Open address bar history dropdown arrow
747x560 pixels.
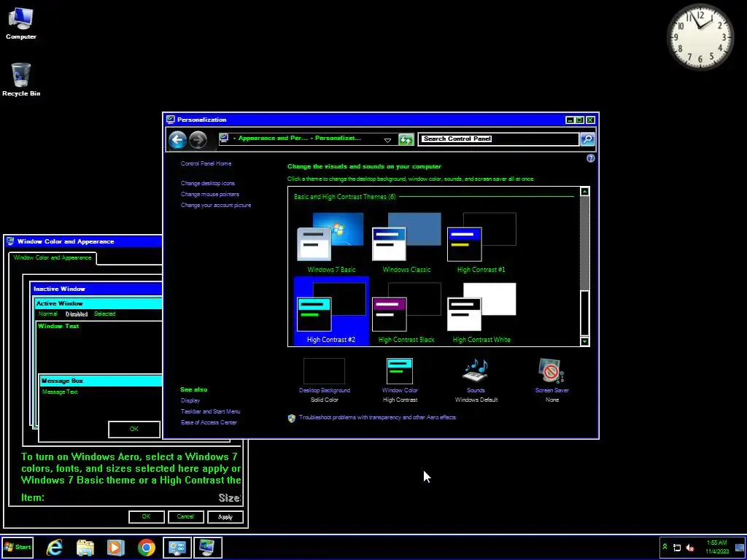tap(387, 140)
